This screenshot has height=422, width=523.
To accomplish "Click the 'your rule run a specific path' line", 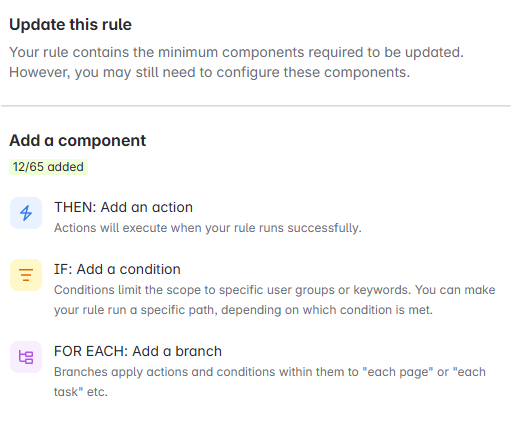I will [243, 310].
